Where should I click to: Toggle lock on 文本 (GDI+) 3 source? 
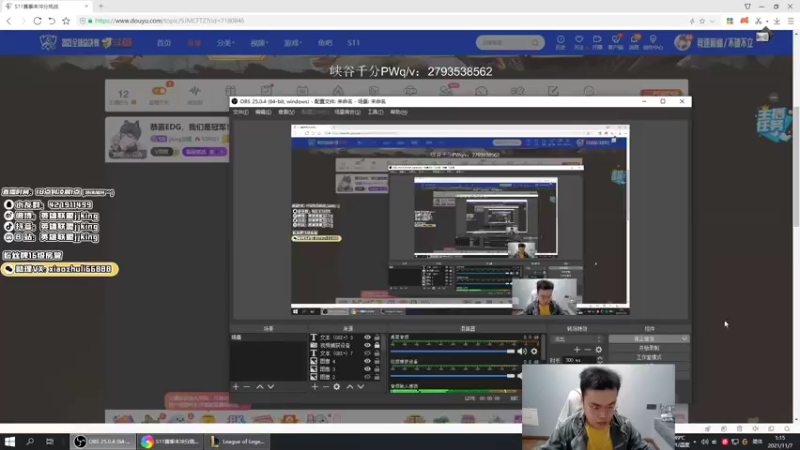(x=377, y=337)
